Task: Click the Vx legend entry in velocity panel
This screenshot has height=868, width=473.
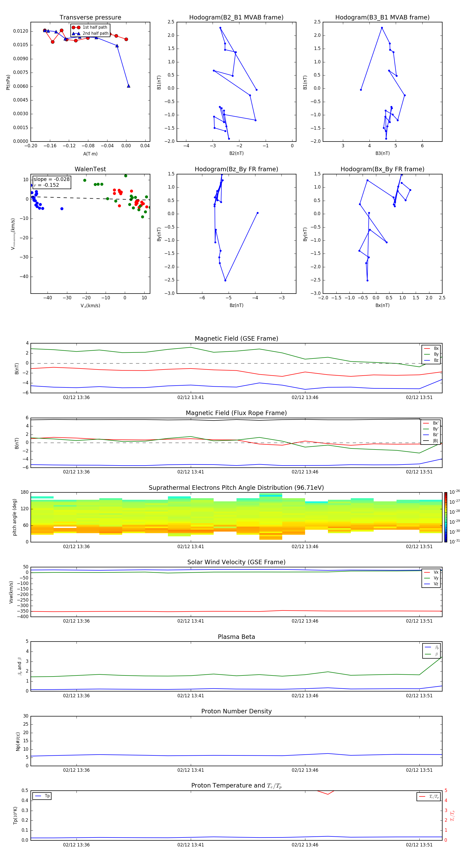Action: point(431,572)
